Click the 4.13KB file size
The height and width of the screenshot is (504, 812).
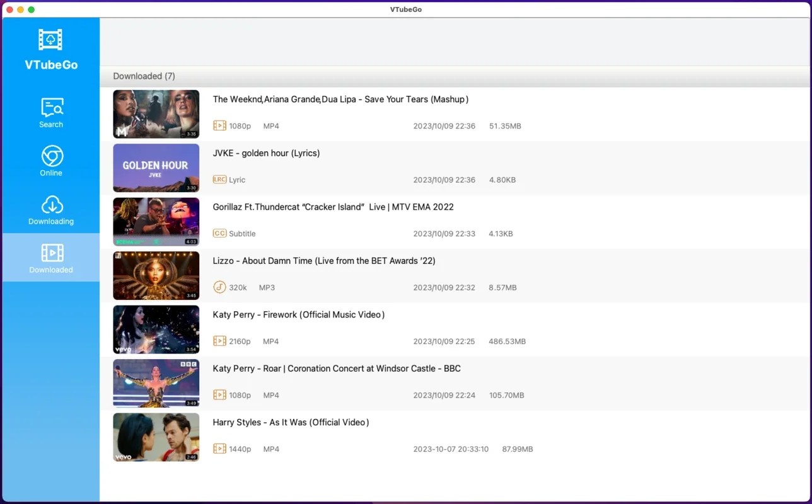(x=501, y=234)
